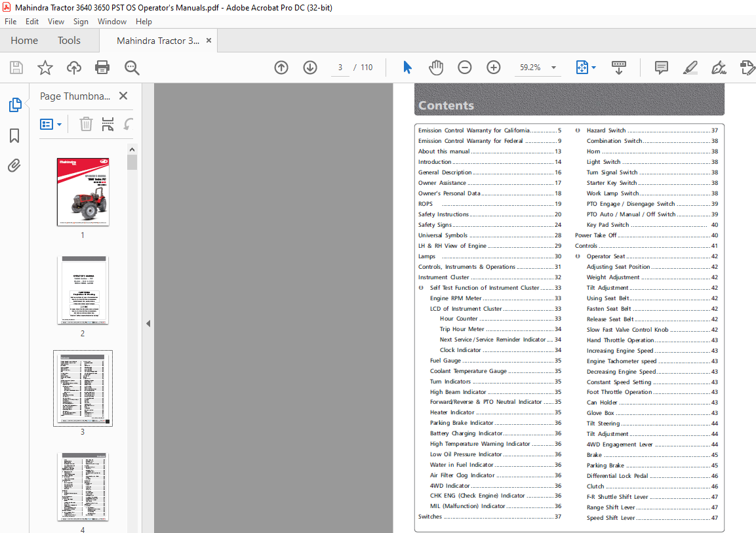The height and width of the screenshot is (533, 756).
Task: Switch to the Tools tab
Action: click(x=69, y=41)
